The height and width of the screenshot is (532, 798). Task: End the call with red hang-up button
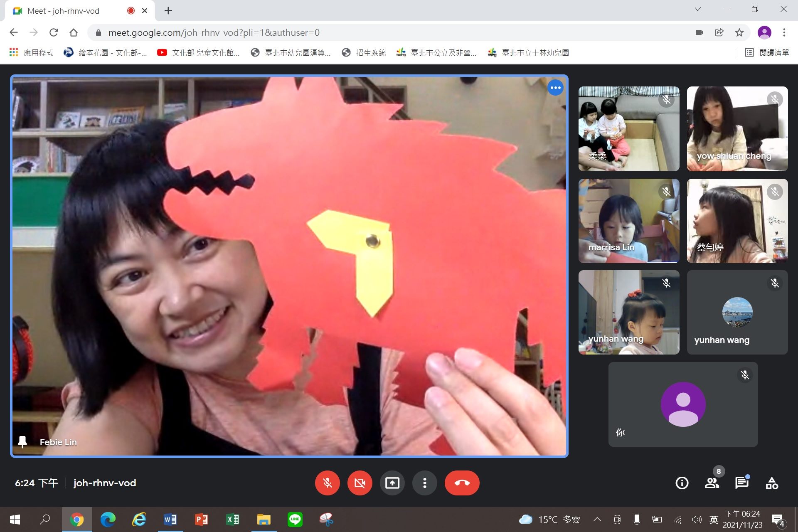click(462, 483)
